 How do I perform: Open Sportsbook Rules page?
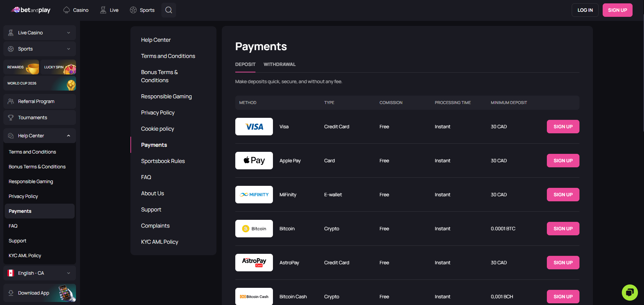point(163,161)
